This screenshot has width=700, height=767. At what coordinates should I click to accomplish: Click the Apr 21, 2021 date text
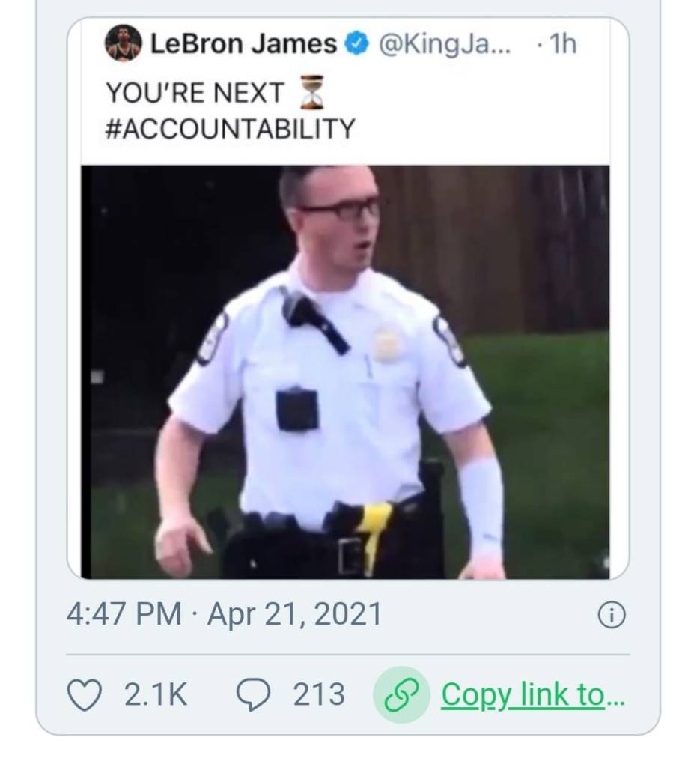point(294,615)
